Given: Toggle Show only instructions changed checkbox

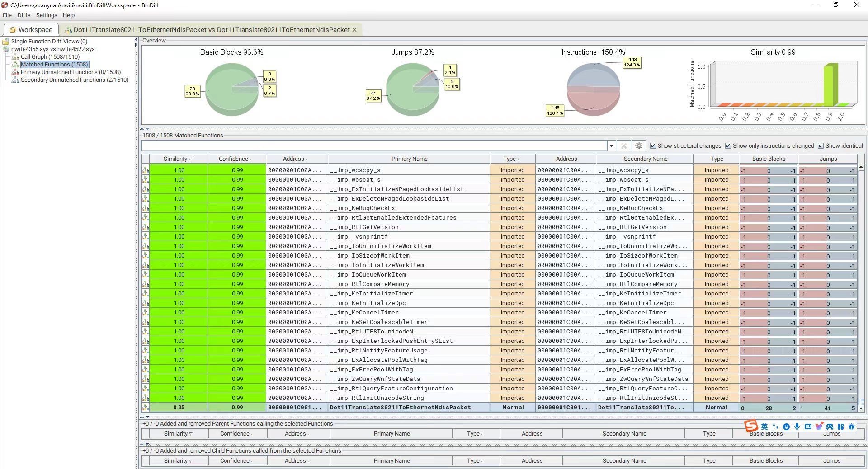Looking at the screenshot, I should coord(728,146).
